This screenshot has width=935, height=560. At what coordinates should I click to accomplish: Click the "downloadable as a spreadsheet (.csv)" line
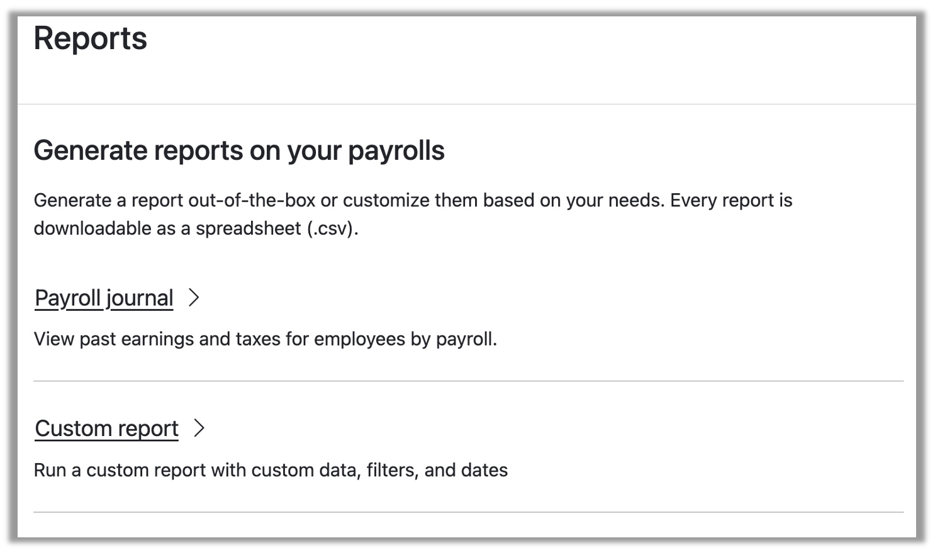[196, 228]
